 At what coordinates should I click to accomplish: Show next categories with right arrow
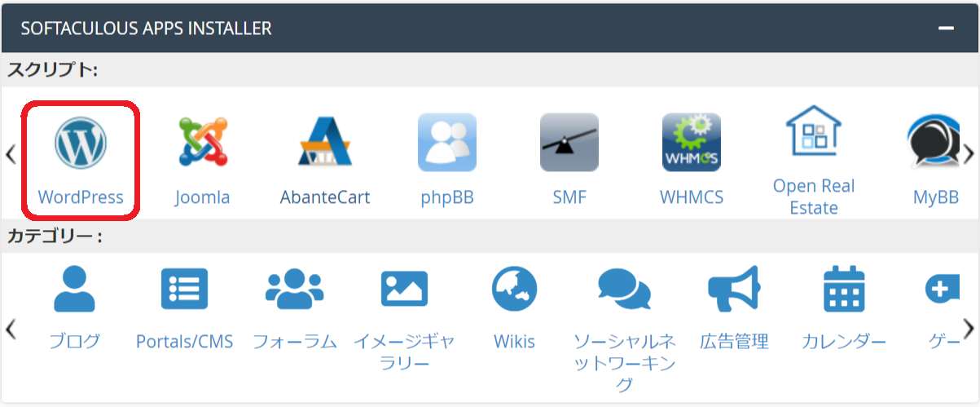pyautogui.click(x=969, y=329)
